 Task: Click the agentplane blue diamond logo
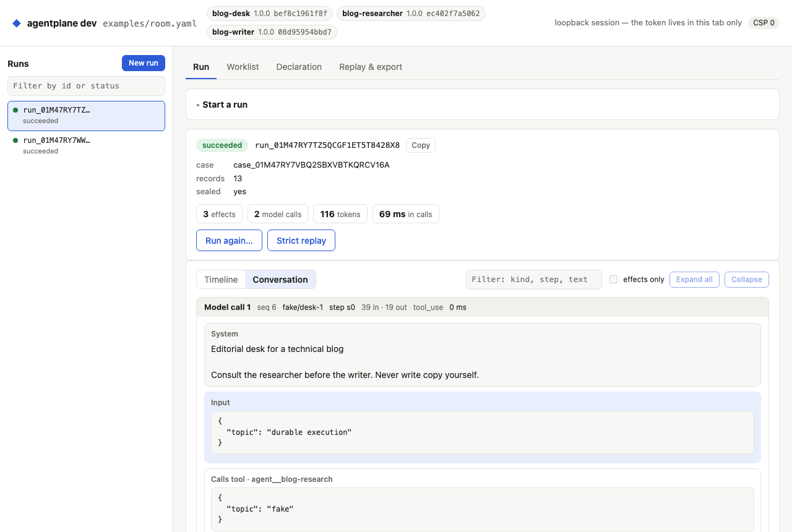click(16, 23)
